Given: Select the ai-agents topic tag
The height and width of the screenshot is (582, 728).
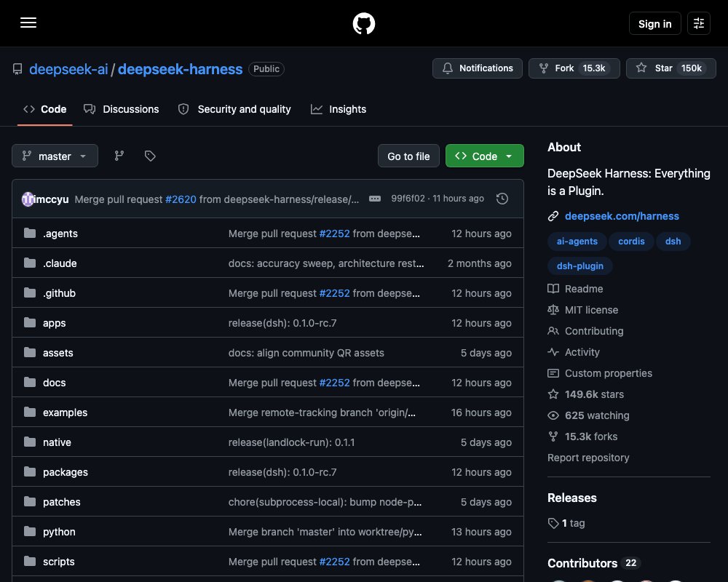Looking at the screenshot, I should point(577,242).
